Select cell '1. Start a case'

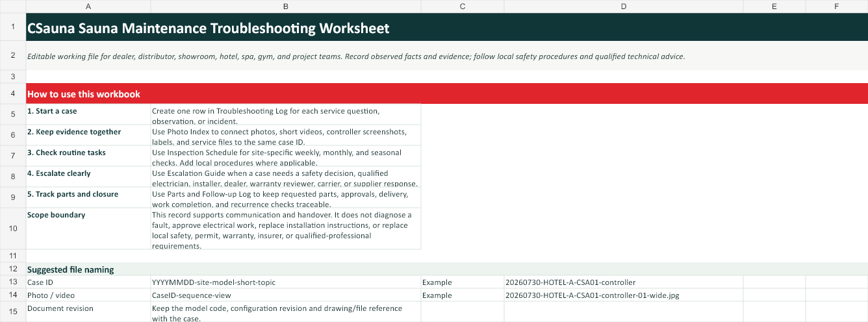[x=88, y=114]
